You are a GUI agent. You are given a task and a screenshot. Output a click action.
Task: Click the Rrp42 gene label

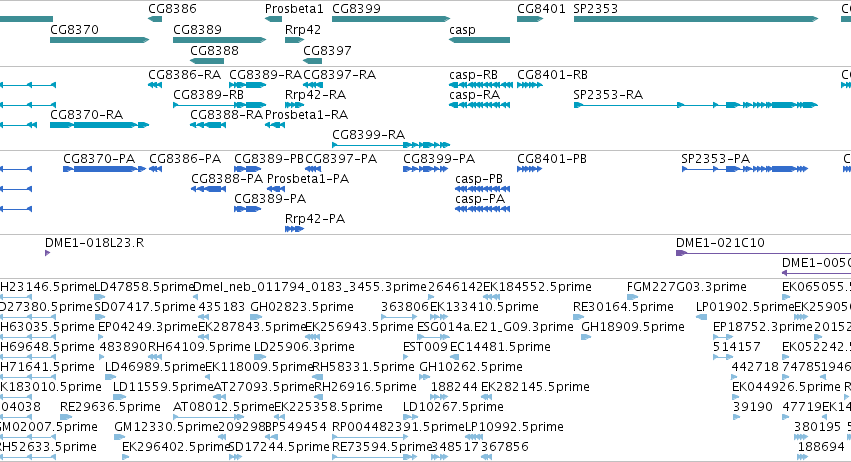pyautogui.click(x=303, y=30)
